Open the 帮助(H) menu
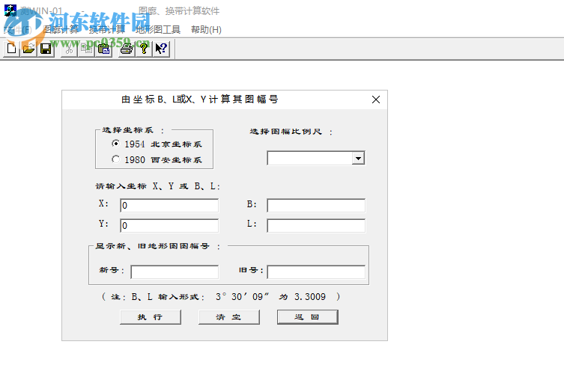This screenshot has height=392, width=564. 206,29
